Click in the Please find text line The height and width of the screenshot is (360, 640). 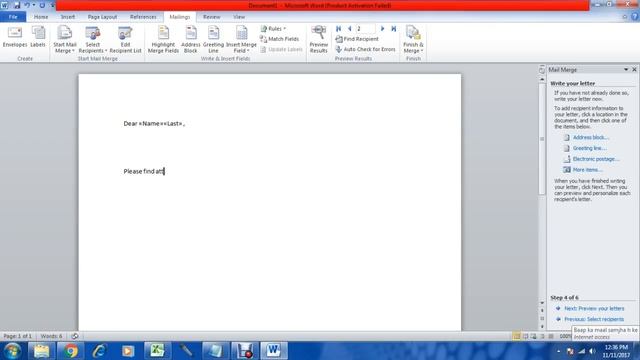pyautogui.click(x=144, y=171)
